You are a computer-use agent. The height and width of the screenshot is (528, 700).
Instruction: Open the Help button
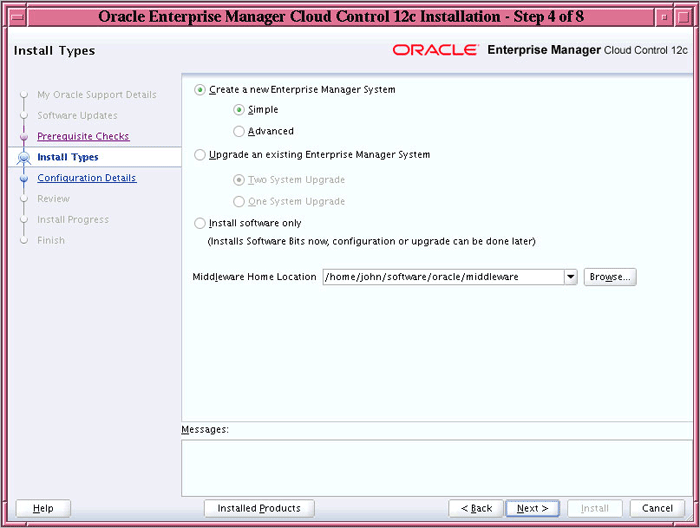click(43, 508)
